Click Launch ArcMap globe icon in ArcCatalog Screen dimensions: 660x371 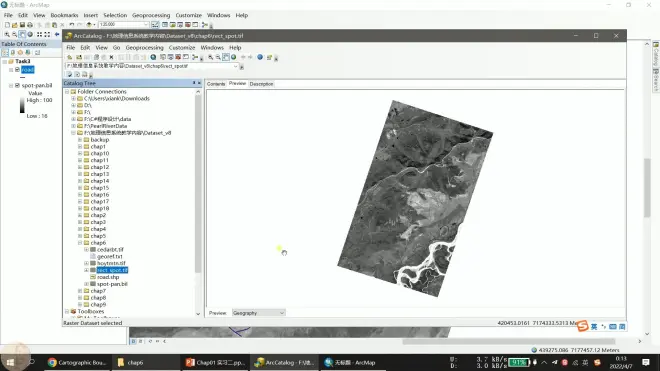click(x=153, y=57)
